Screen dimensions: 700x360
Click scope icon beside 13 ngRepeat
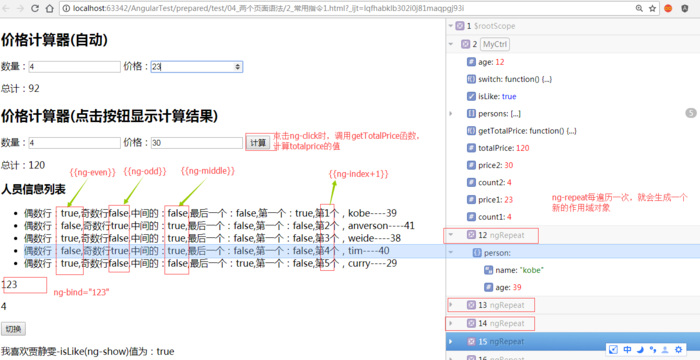(x=471, y=305)
